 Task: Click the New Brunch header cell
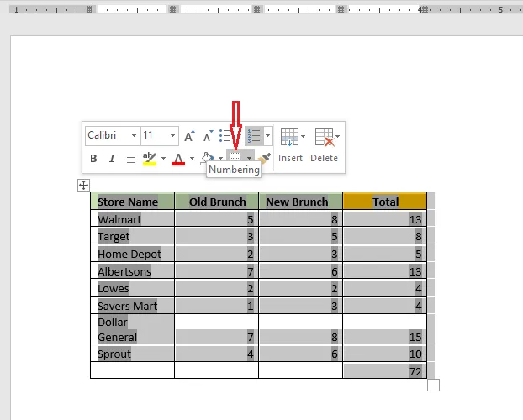click(x=300, y=201)
